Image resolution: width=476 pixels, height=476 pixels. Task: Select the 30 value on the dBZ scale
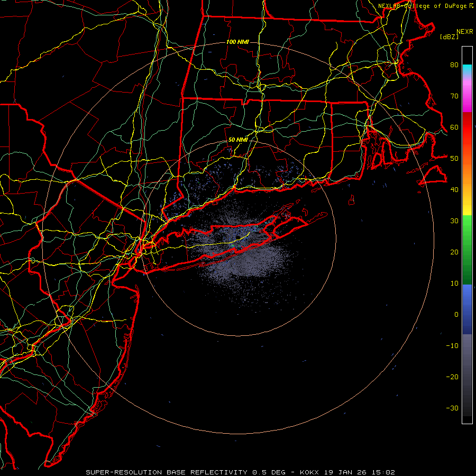(x=454, y=221)
